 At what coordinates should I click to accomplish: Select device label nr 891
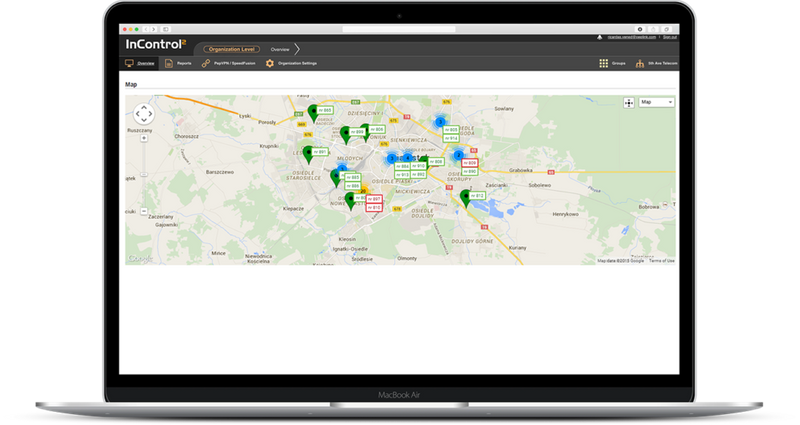pyautogui.click(x=319, y=152)
